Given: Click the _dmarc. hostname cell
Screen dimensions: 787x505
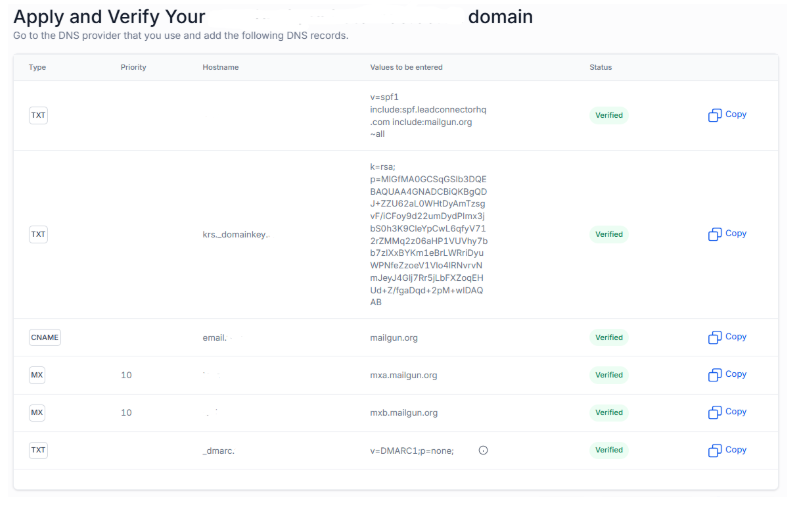Looking at the screenshot, I should pyautogui.click(x=218, y=451).
